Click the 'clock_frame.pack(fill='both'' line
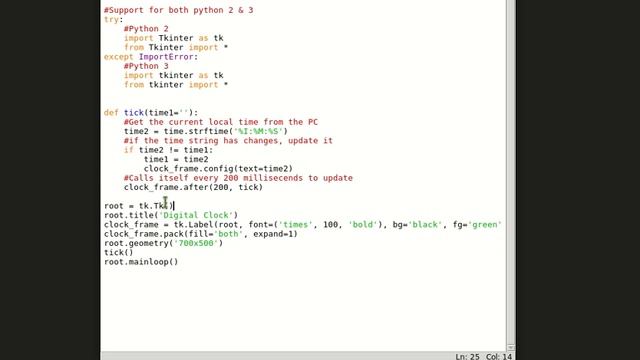The height and width of the screenshot is (360, 640). [x=201, y=234]
